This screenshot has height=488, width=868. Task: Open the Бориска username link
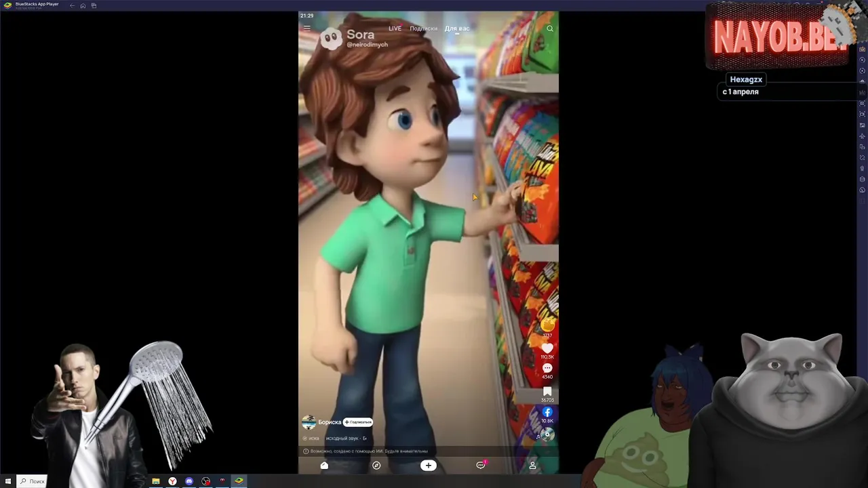[330, 422]
